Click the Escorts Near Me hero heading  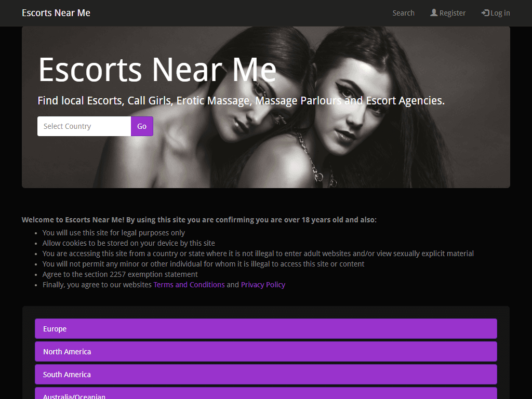pos(157,70)
